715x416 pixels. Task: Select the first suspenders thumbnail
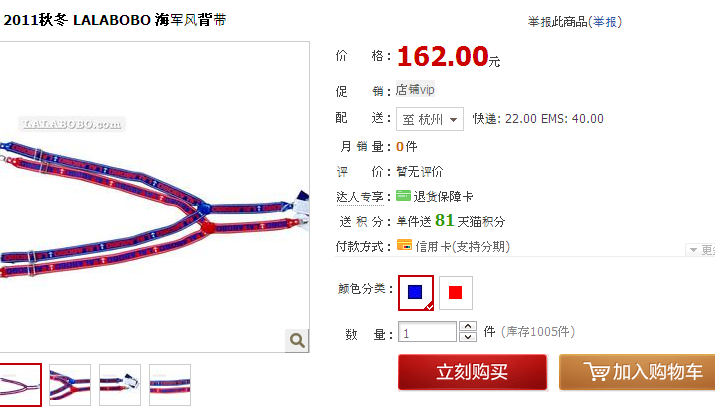pos(20,385)
